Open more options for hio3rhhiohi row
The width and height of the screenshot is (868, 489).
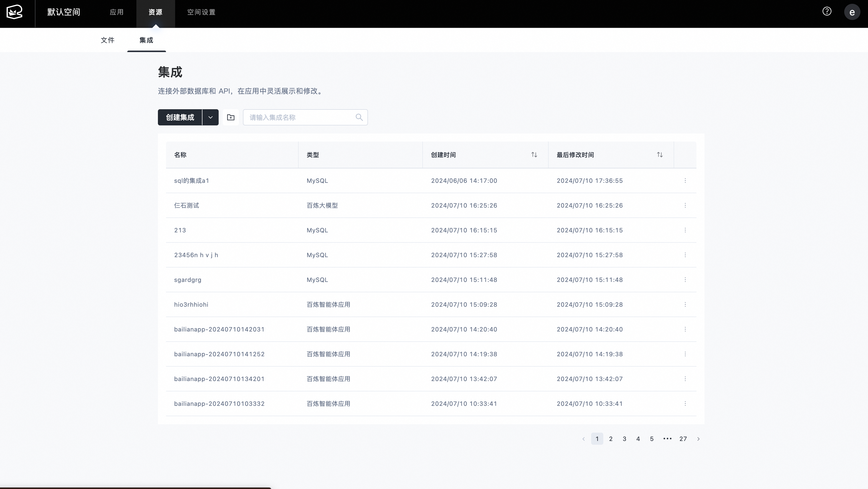coord(685,304)
